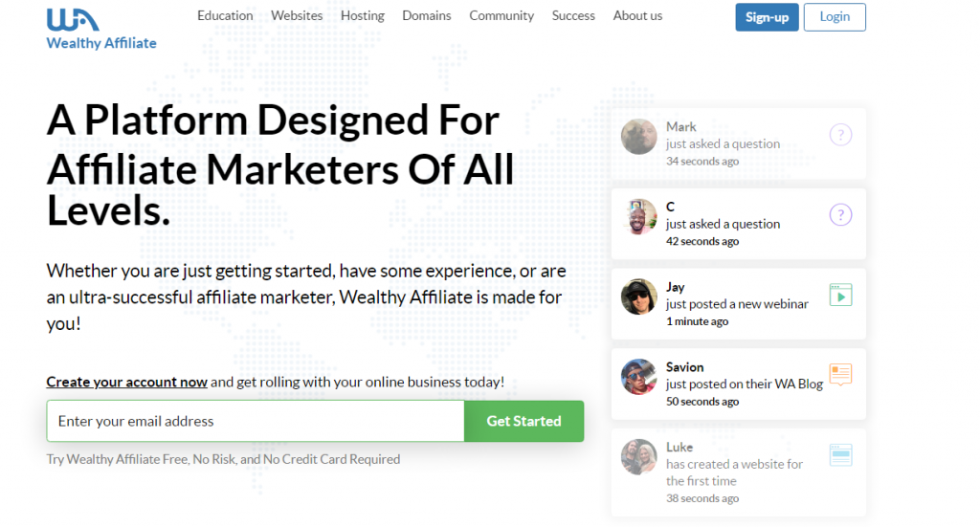Open the Hosting navigation item
The image size is (980, 527).
coord(363,16)
